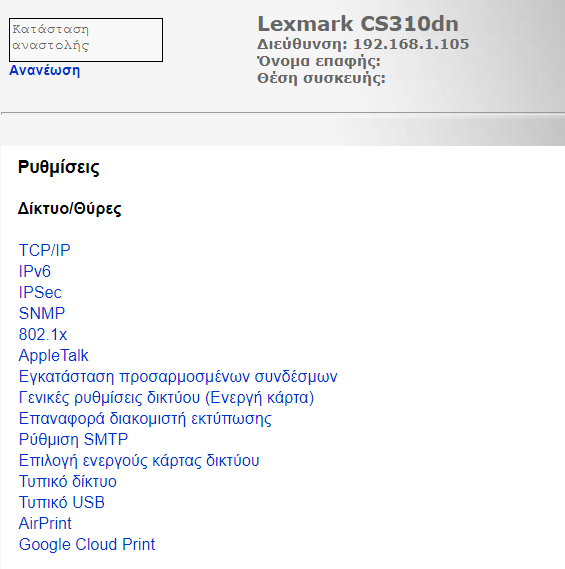Open Γενικές ρυθμίσεις δικτύου (Ενεργή κάρτα)
Image resolution: width=565 pixels, height=569 pixels.
[x=166, y=398]
